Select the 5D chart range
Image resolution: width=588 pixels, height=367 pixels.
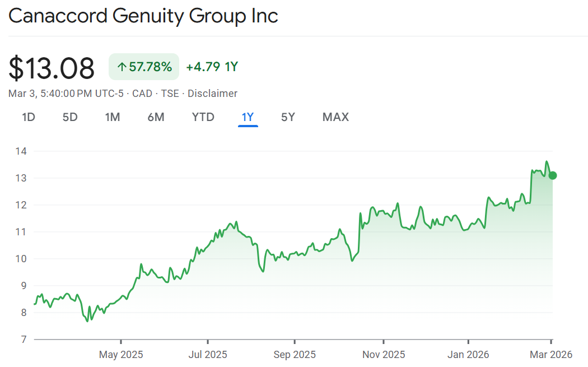70,117
